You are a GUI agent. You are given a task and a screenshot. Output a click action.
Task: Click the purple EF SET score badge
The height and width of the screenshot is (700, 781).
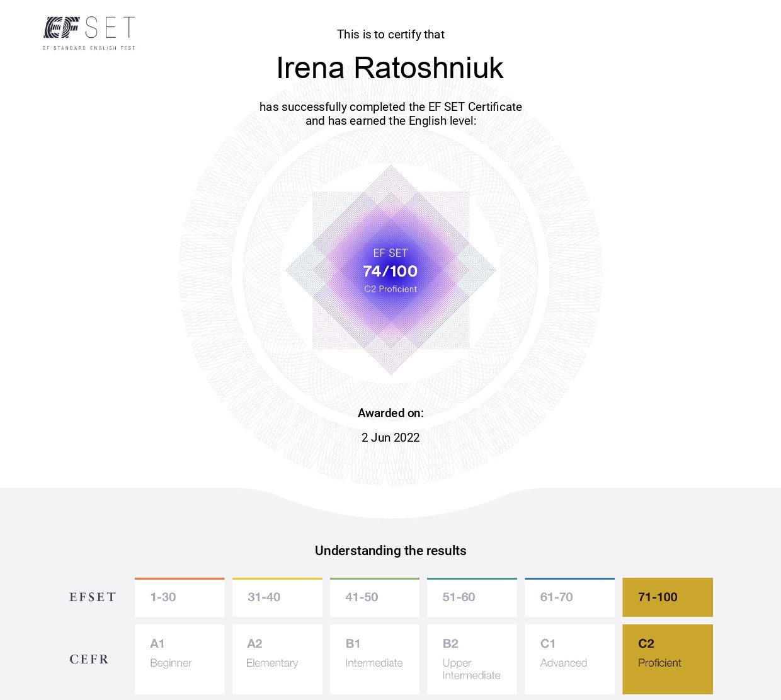click(391, 270)
